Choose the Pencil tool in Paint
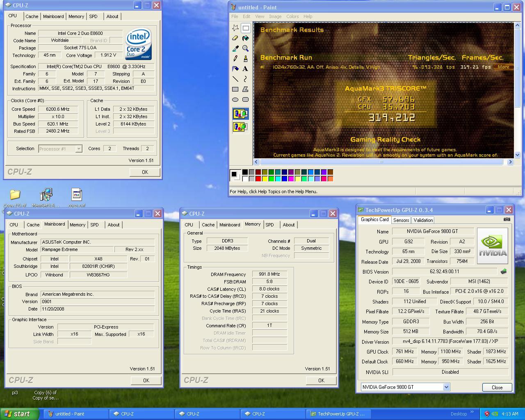Viewport: 525px width, 420px height. [x=235, y=59]
